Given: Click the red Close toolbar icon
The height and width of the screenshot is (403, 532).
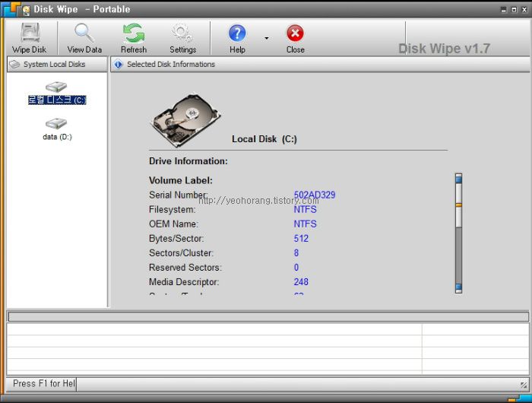Looking at the screenshot, I should point(295,38).
